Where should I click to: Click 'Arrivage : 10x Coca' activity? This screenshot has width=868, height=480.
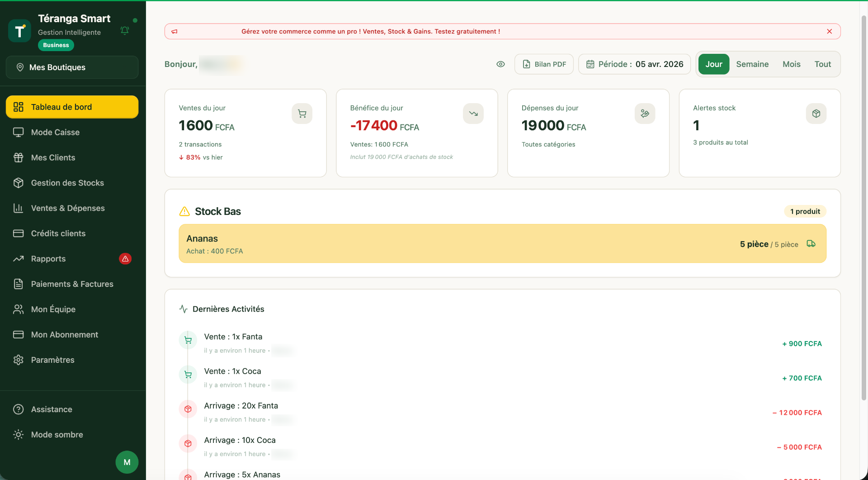[x=240, y=440]
